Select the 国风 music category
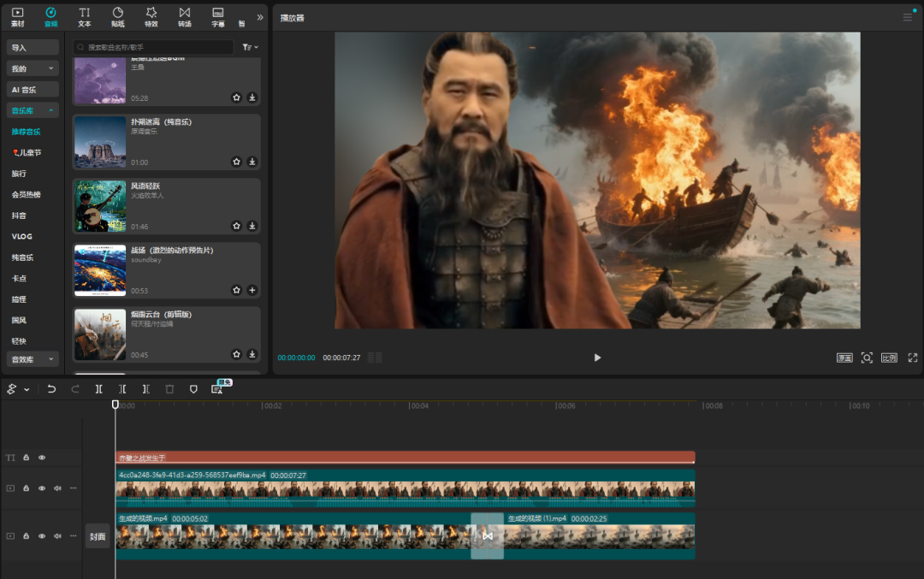 pyautogui.click(x=19, y=320)
